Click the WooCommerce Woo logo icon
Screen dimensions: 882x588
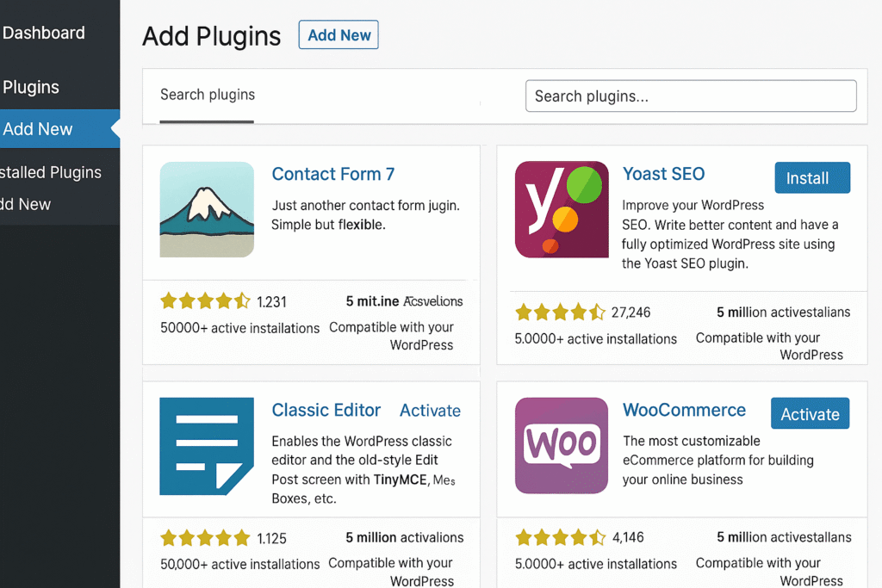(x=561, y=446)
